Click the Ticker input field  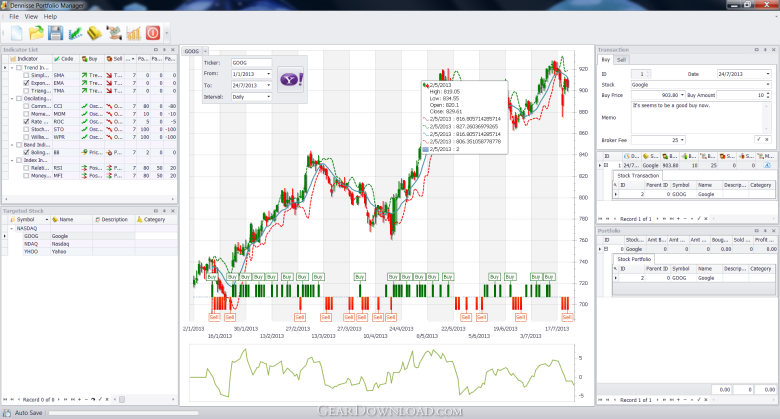click(251, 63)
